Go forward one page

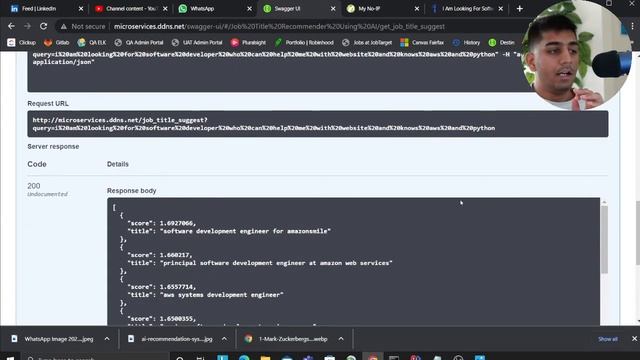(27, 26)
